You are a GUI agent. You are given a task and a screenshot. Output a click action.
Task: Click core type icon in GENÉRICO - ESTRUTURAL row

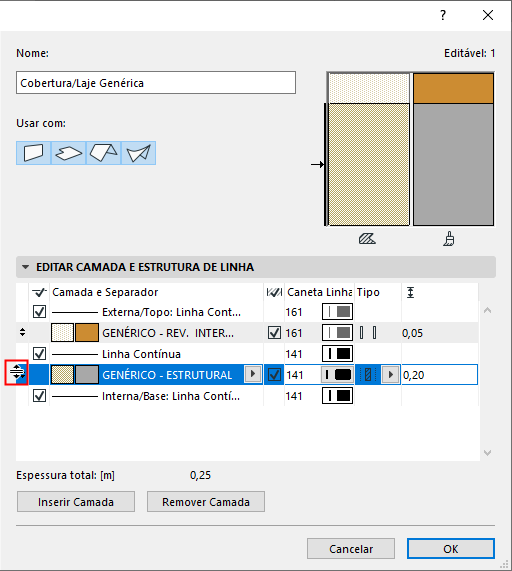pyautogui.click(x=368, y=375)
